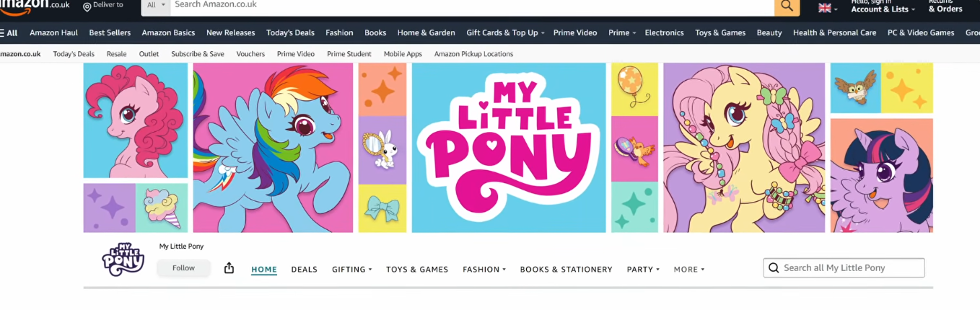This screenshot has width=980, height=310.
Task: Expand Gift Cards & Top Up menu
Action: [x=505, y=32]
